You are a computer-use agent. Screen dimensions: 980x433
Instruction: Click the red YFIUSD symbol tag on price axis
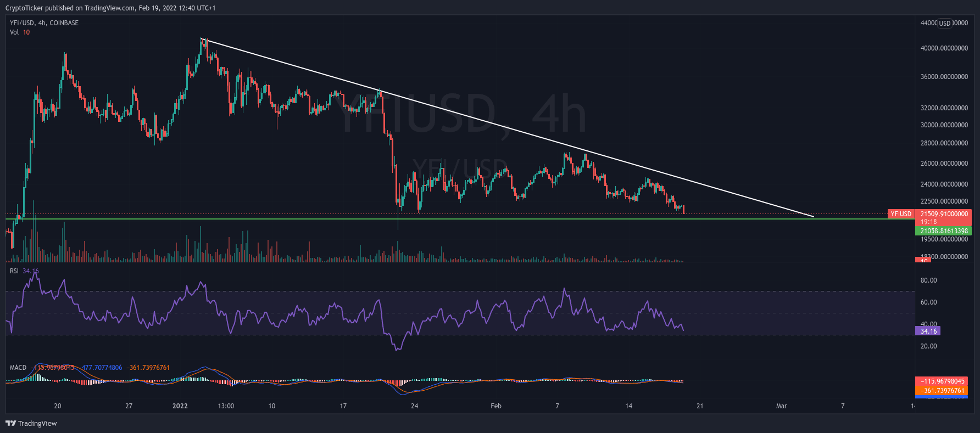(x=900, y=214)
